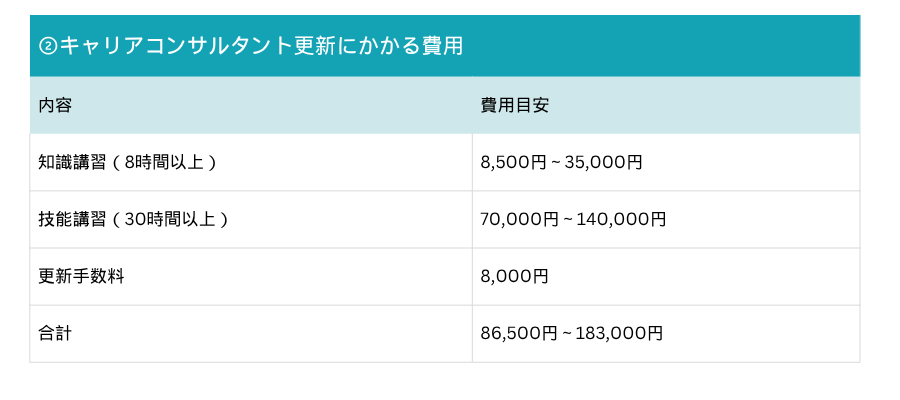Select the 内容 column header
Image resolution: width=900 pixels, height=400 pixels.
click(x=55, y=105)
